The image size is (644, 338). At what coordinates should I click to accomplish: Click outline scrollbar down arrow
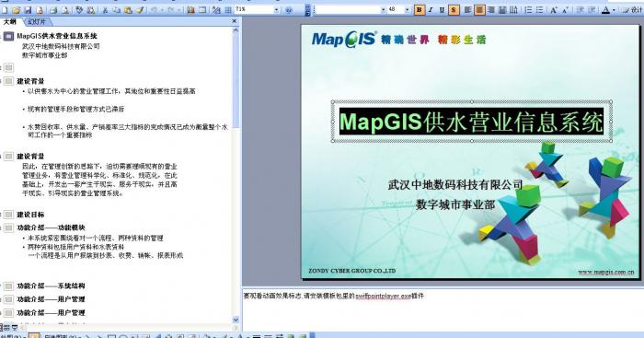pyautogui.click(x=236, y=320)
